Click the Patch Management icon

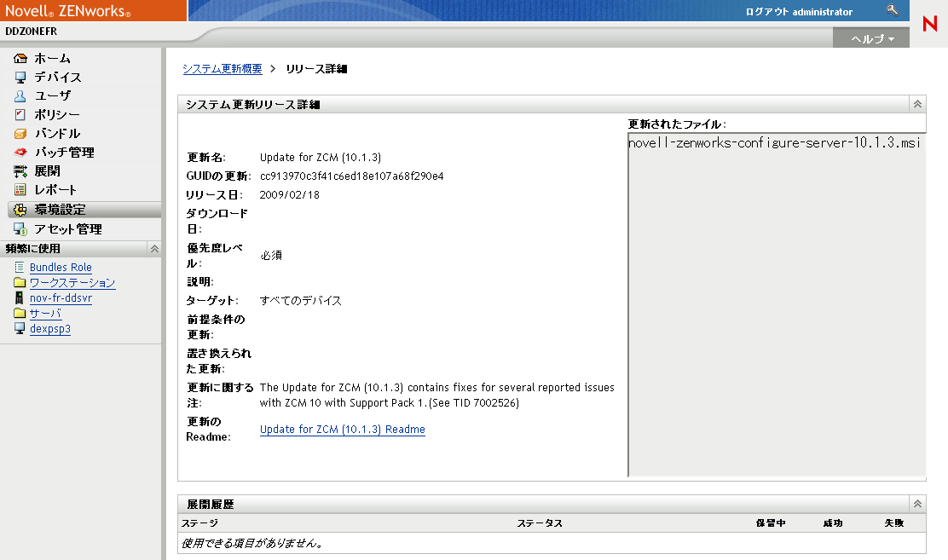20,153
